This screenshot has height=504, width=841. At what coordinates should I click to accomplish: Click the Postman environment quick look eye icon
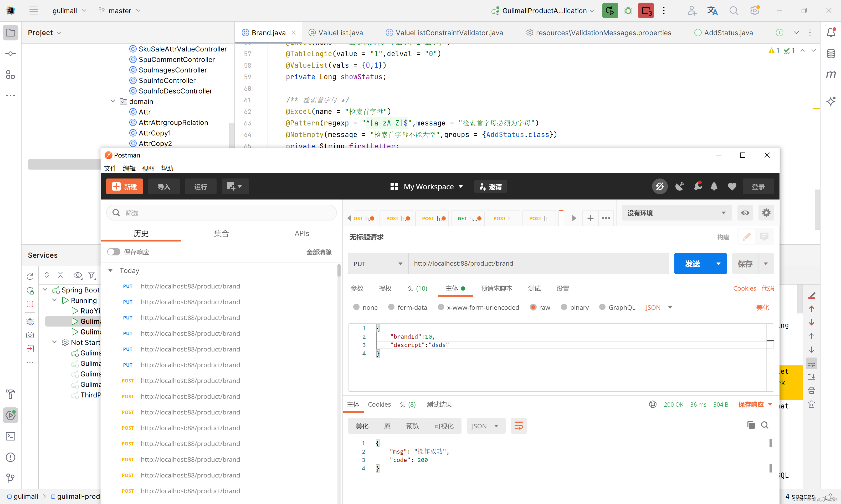pos(745,213)
